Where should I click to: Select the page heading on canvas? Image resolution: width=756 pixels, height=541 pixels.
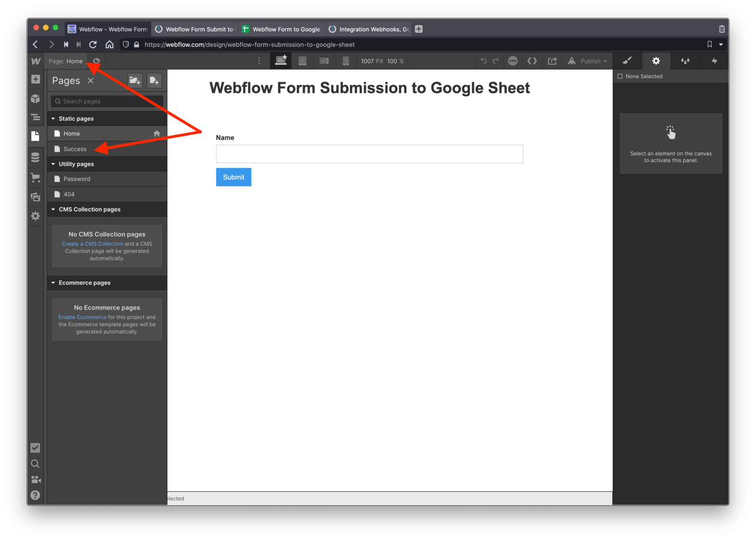[370, 88]
